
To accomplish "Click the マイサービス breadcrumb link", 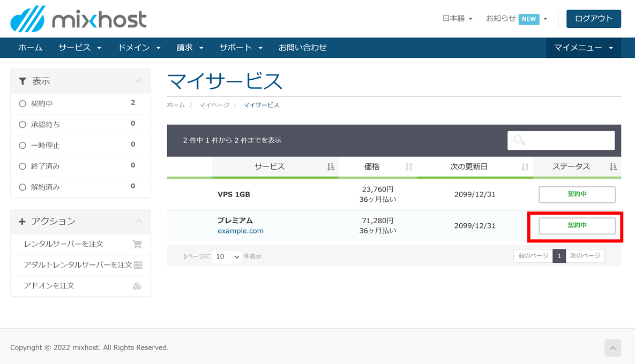I will click(x=261, y=105).
